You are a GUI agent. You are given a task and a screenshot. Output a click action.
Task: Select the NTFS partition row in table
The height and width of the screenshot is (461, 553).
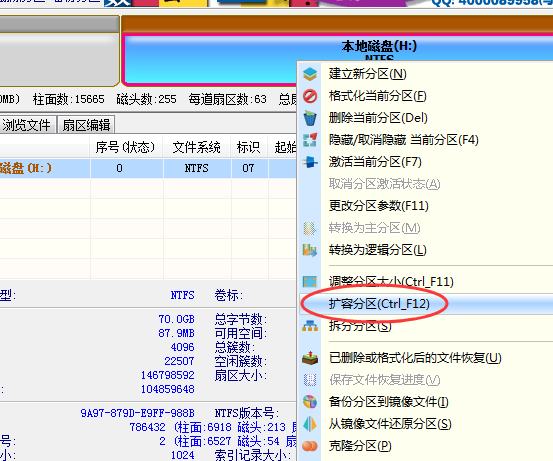tap(148, 168)
